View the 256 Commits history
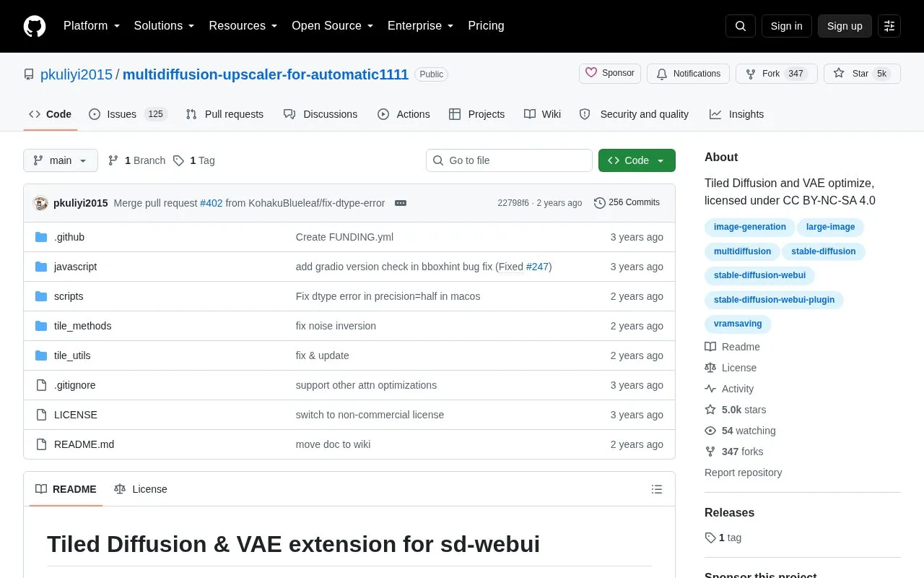 click(627, 203)
